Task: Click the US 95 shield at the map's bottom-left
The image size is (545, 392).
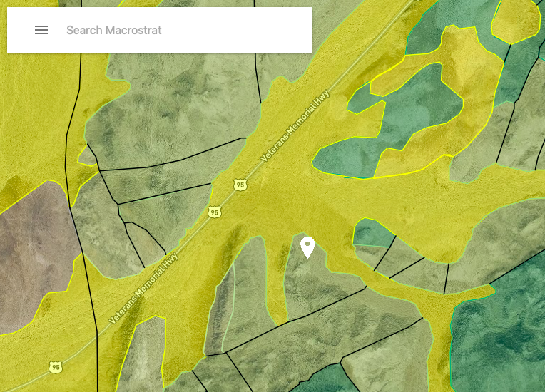Action: [x=56, y=367]
